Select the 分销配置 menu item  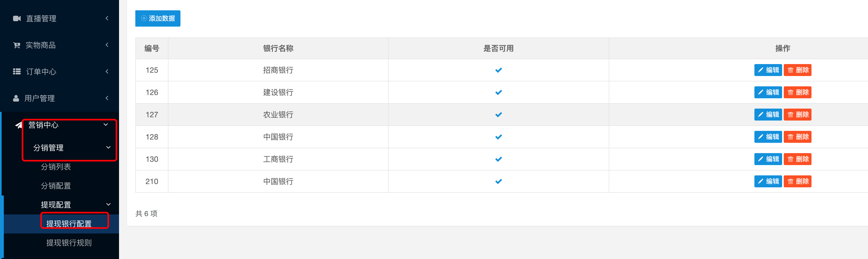56,186
